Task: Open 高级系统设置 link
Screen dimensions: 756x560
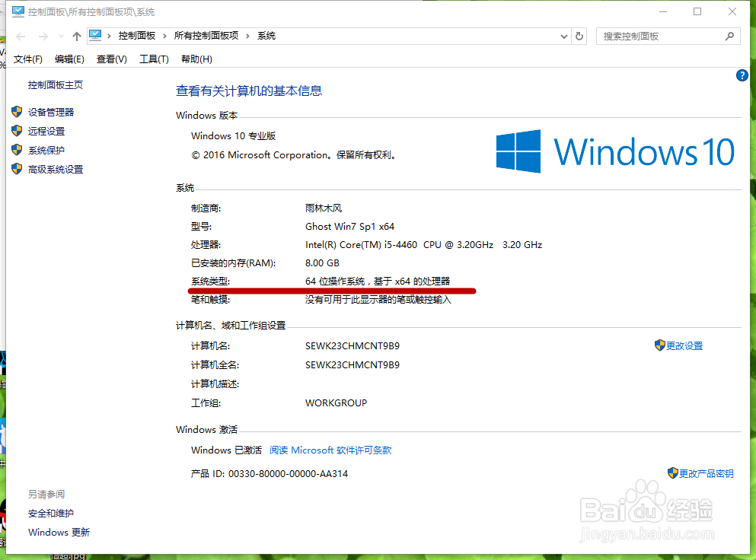Action: point(56,170)
